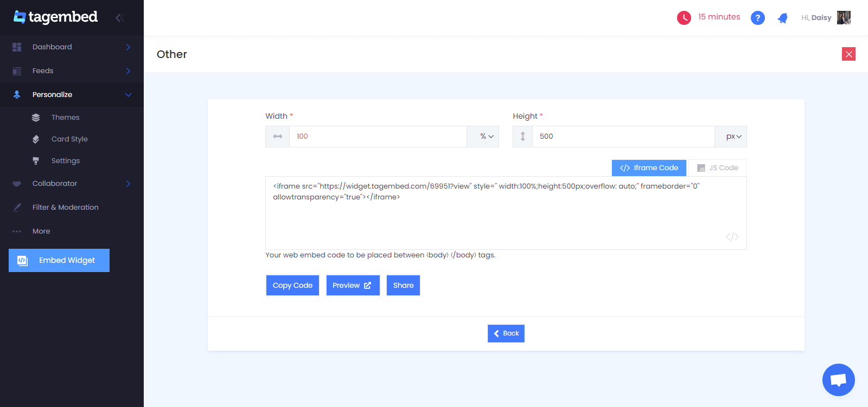The height and width of the screenshot is (407, 868).
Task: Open Feeds menu item
Action: [x=72, y=71]
